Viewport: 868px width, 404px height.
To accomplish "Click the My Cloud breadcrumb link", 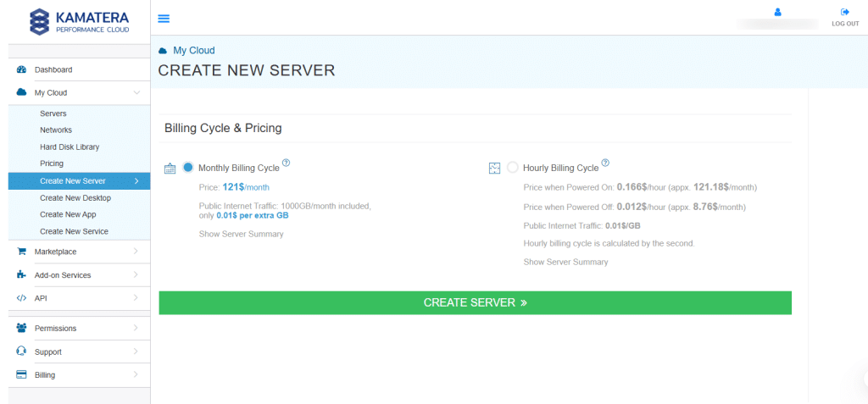I will 194,50.
